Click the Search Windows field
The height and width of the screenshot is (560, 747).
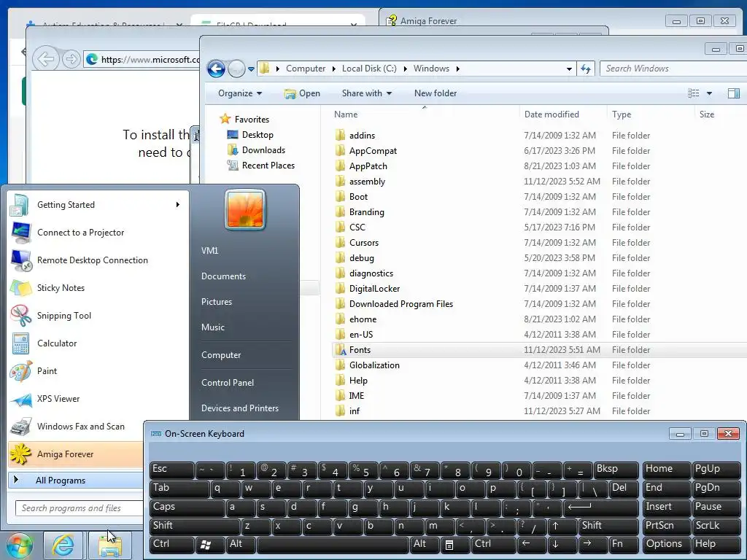pyautogui.click(x=673, y=69)
